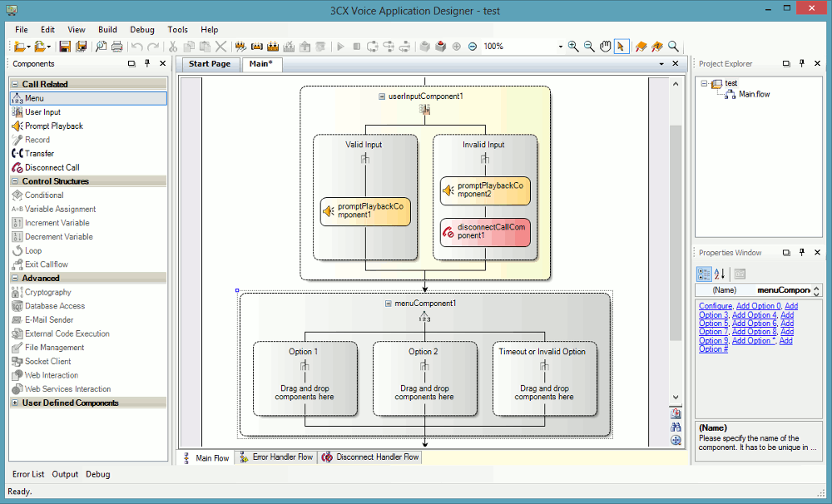The image size is (832, 504).
Task: Click the orange book help icon
Action: [x=641, y=47]
